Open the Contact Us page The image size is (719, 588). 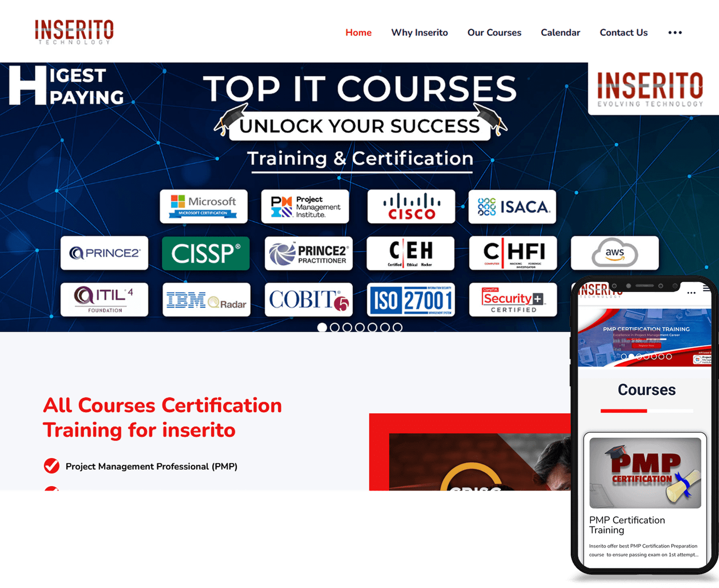pos(623,32)
